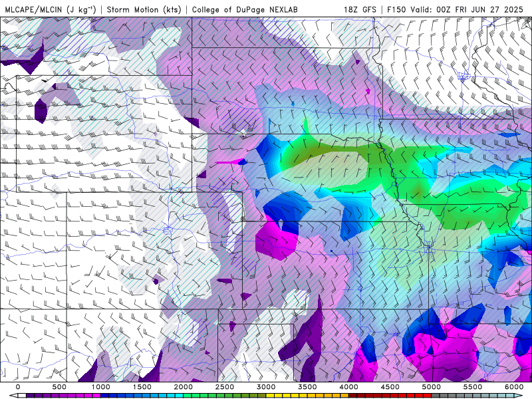The height and width of the screenshot is (399, 532).
Task: Click the first yellow swatch below 3000 in the legend
Action: [x=270, y=395]
